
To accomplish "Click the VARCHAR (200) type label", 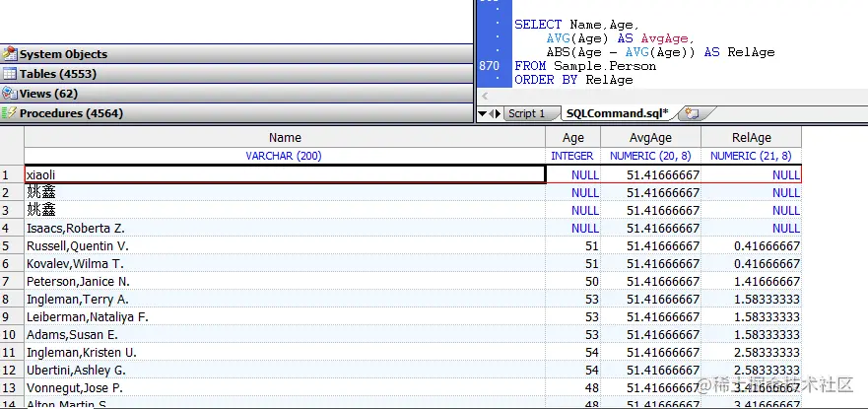I will pos(284,156).
